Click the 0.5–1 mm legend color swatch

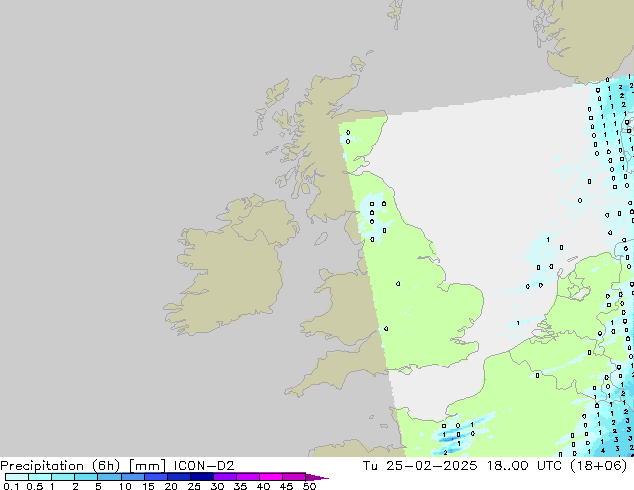pos(40,477)
